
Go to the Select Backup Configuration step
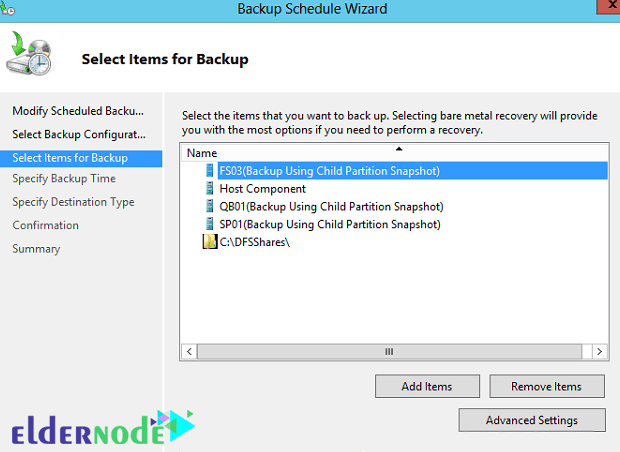coord(79,134)
